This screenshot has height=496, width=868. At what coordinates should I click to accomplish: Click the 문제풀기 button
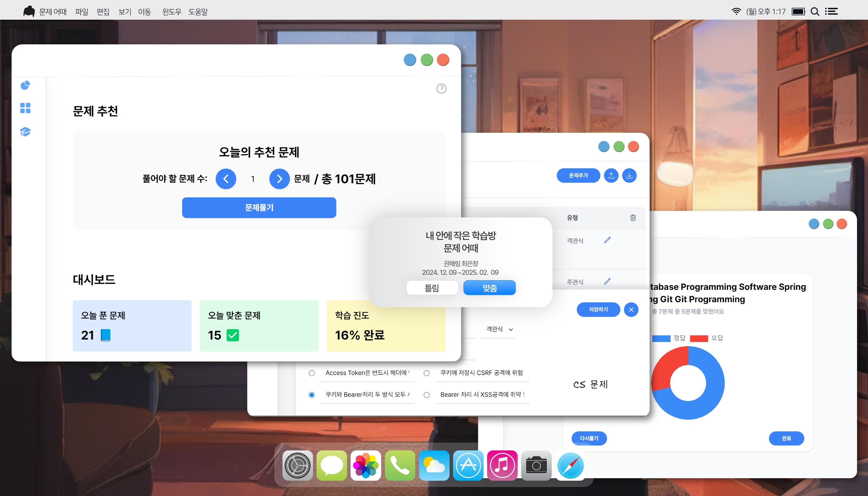coord(259,207)
